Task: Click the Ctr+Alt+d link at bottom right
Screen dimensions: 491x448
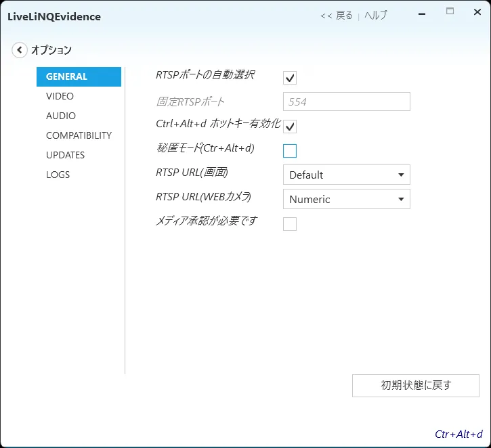Action: (x=458, y=434)
